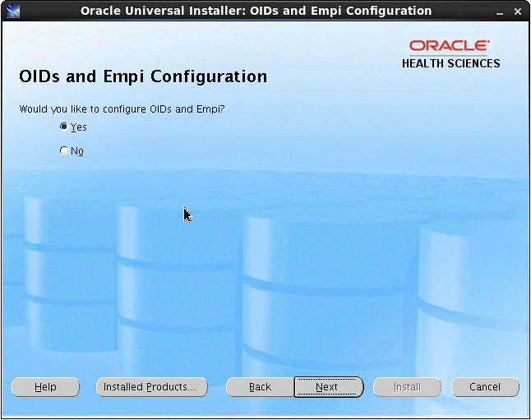Click the 'Would you like to configure OIDs and Empi?' text

click(x=122, y=109)
